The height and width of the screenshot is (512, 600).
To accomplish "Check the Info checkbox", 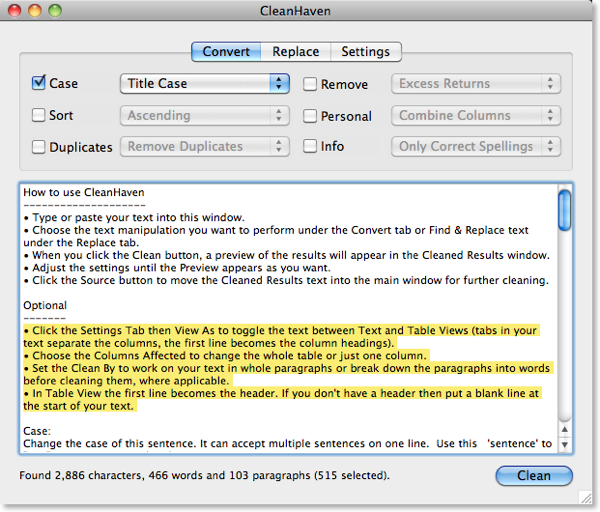I will [x=310, y=147].
